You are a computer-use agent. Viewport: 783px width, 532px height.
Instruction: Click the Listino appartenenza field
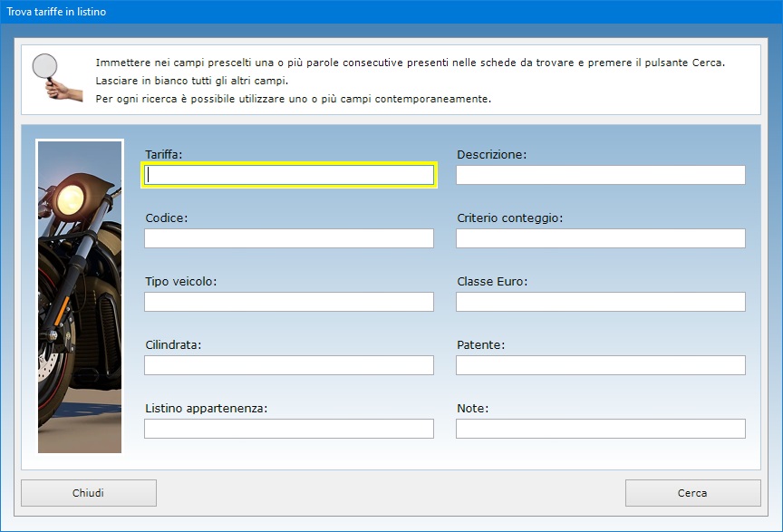289,429
